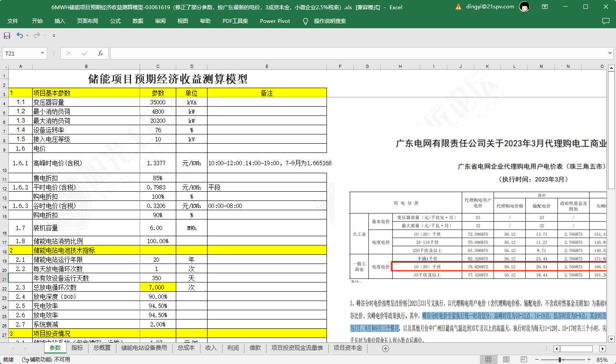
Task: Expand the Name Box dropdown showing T21
Action: click(x=43, y=53)
